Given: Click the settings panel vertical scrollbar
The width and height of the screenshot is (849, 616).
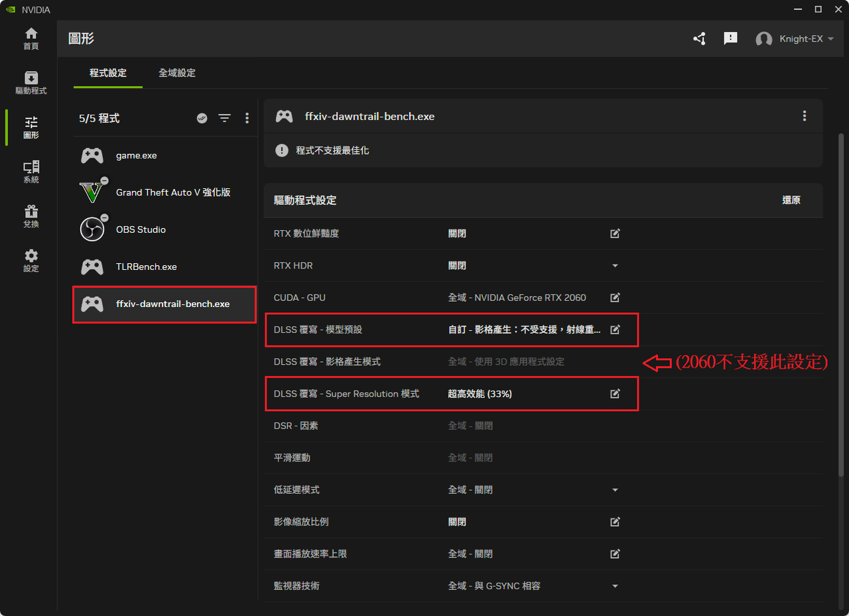Looking at the screenshot, I should [841, 305].
